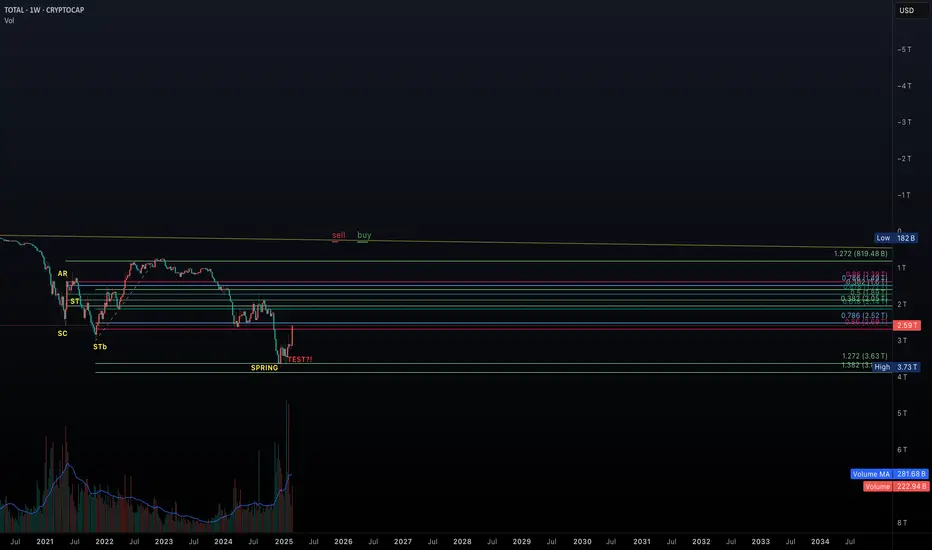Click the 1.272 (3.63 T) fib label

[864, 356]
